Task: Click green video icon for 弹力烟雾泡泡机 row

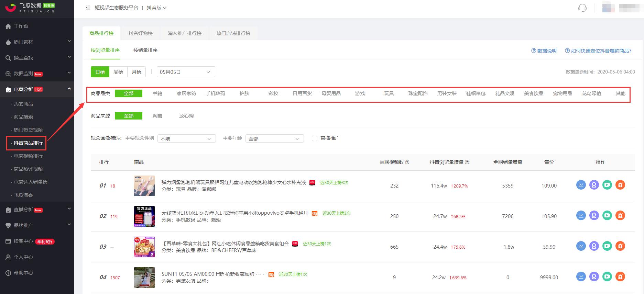Action: (607, 185)
